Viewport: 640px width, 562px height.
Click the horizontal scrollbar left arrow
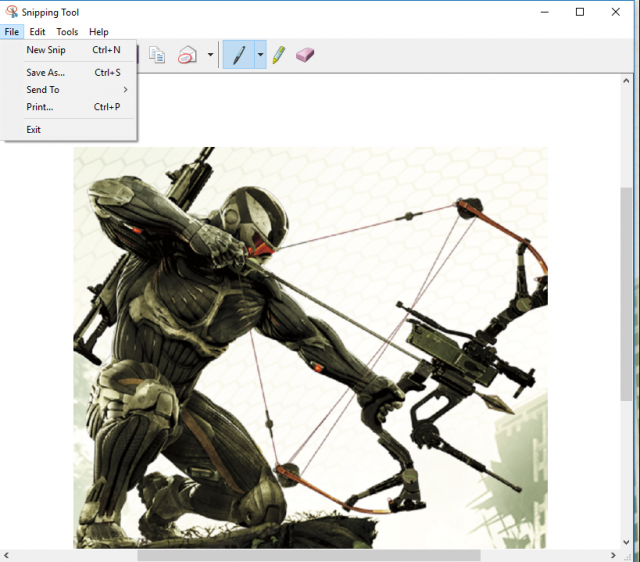6,555
